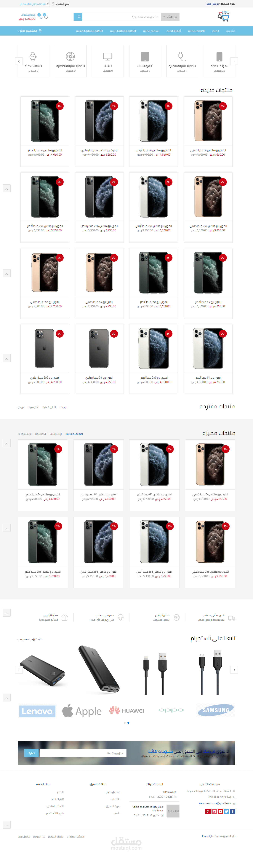Select the 'أكثر مبيعا' suggested products tab
253x868 pixels.
point(33,407)
